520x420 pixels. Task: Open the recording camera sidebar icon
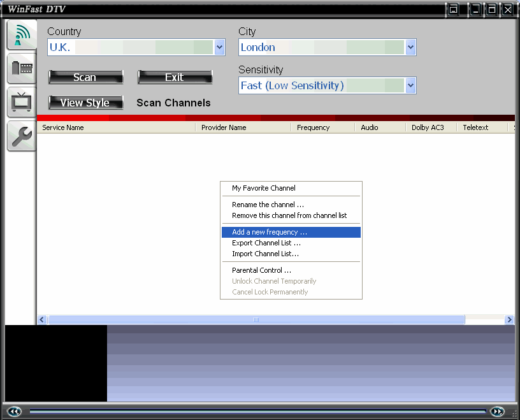click(22, 68)
